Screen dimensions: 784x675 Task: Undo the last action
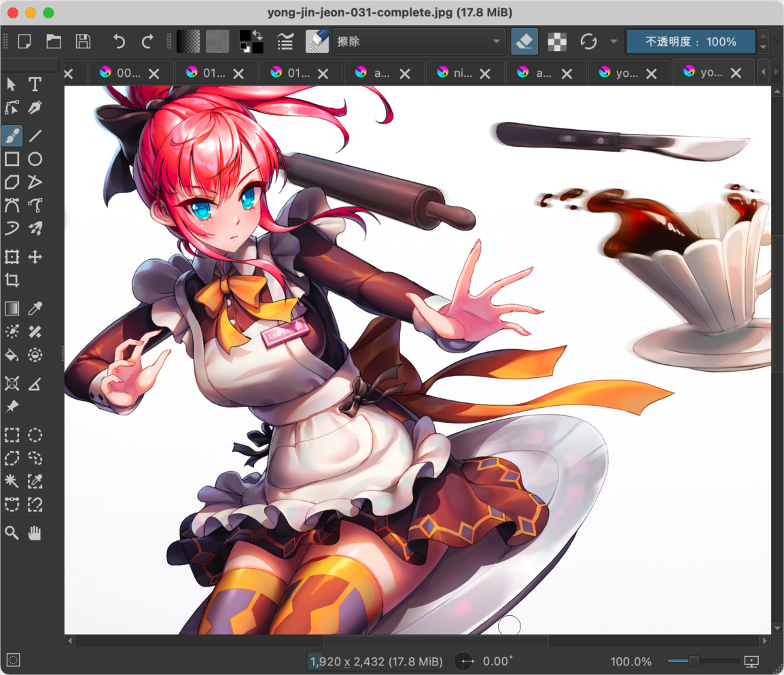pyautogui.click(x=118, y=41)
